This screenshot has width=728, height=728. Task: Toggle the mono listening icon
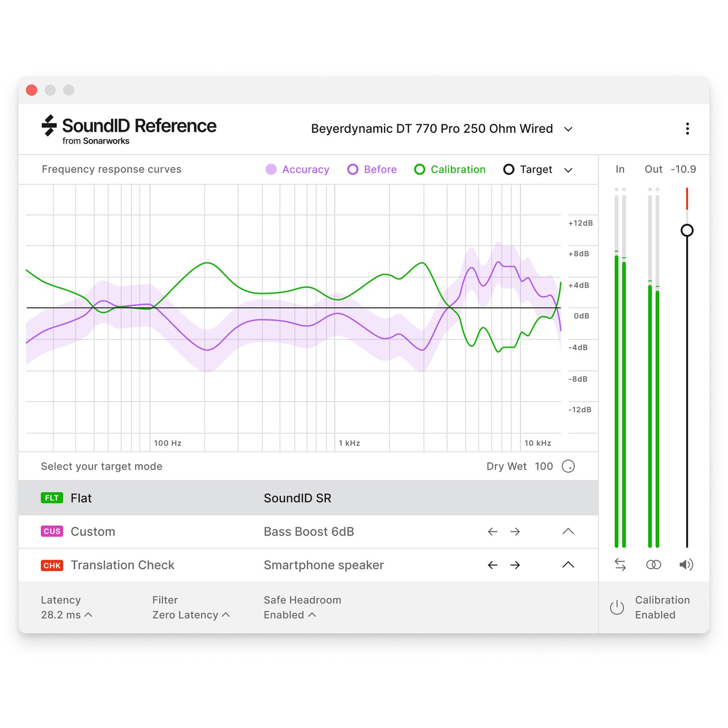653,565
